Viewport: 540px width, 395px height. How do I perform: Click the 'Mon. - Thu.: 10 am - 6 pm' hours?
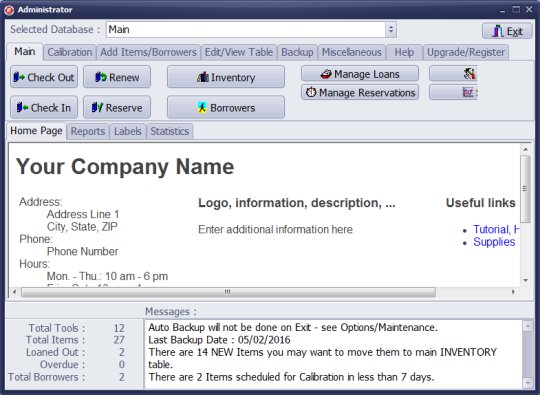pos(107,276)
